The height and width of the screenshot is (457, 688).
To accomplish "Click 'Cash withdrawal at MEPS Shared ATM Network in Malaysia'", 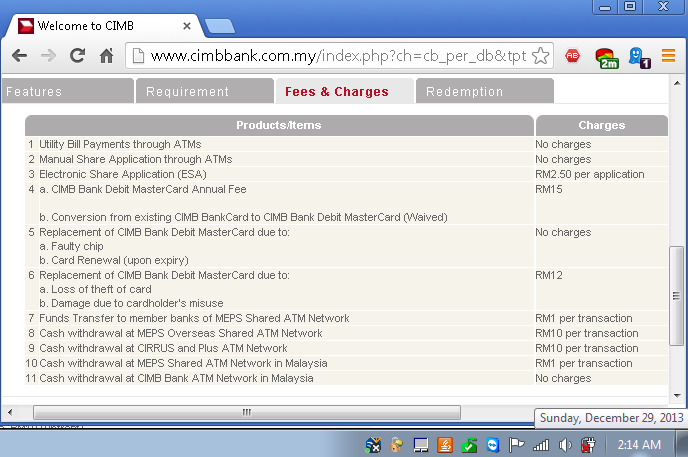I will [183, 363].
